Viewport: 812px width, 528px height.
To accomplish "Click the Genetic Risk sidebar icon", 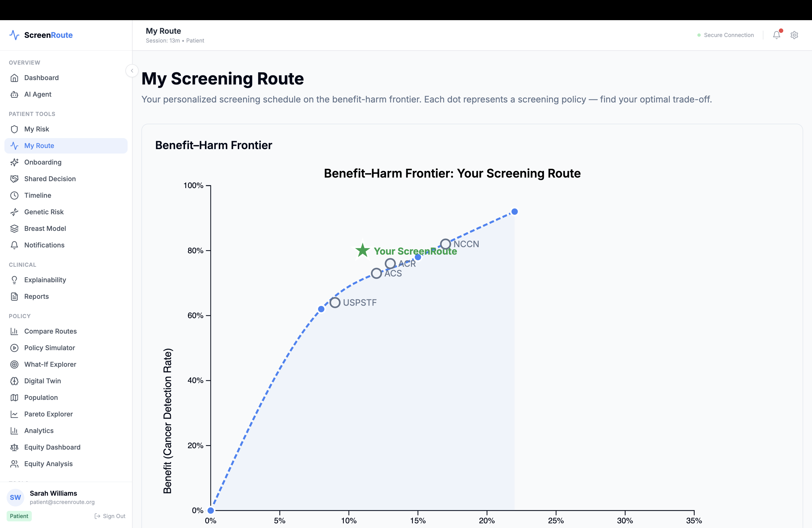I will 14,212.
